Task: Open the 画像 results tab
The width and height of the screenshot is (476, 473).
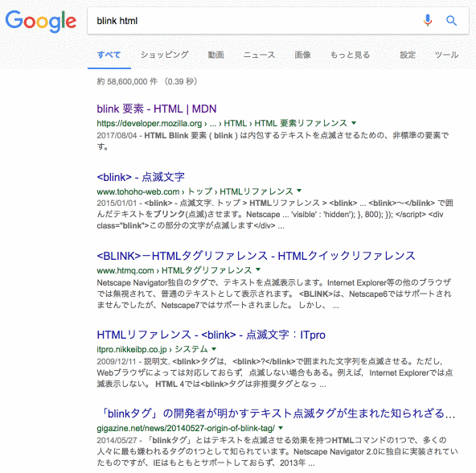Action: point(302,55)
